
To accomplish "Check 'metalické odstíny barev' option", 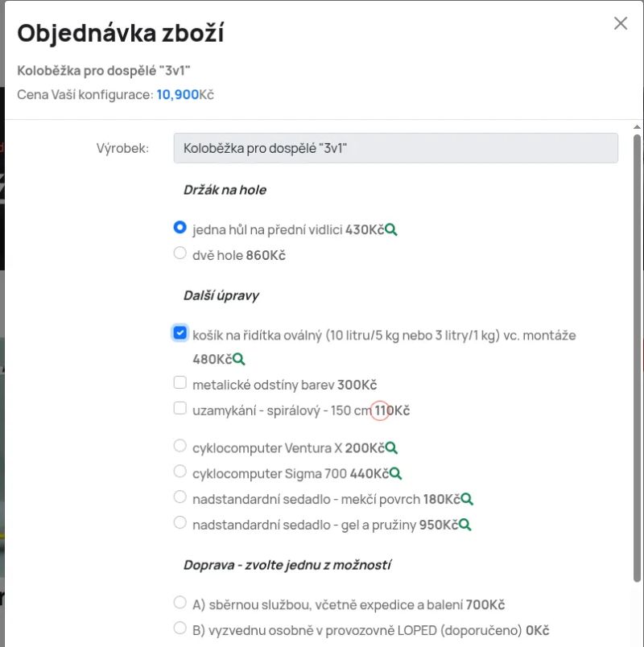I will tap(180, 382).
